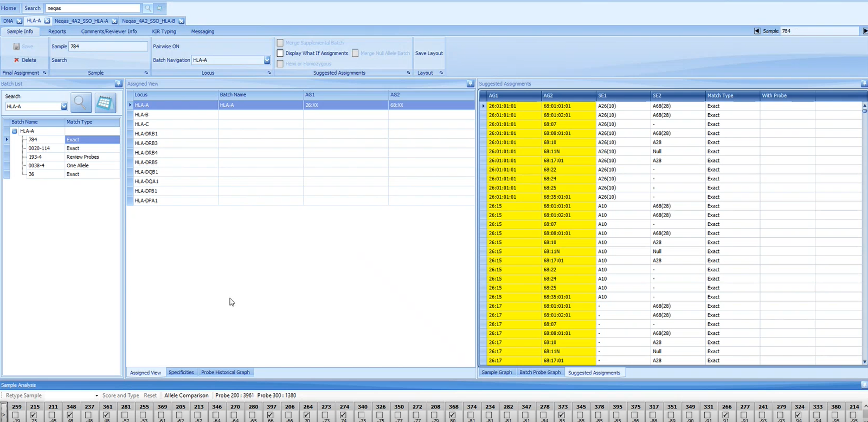Click Allele Comparison button
868x422 pixels.
point(187,395)
